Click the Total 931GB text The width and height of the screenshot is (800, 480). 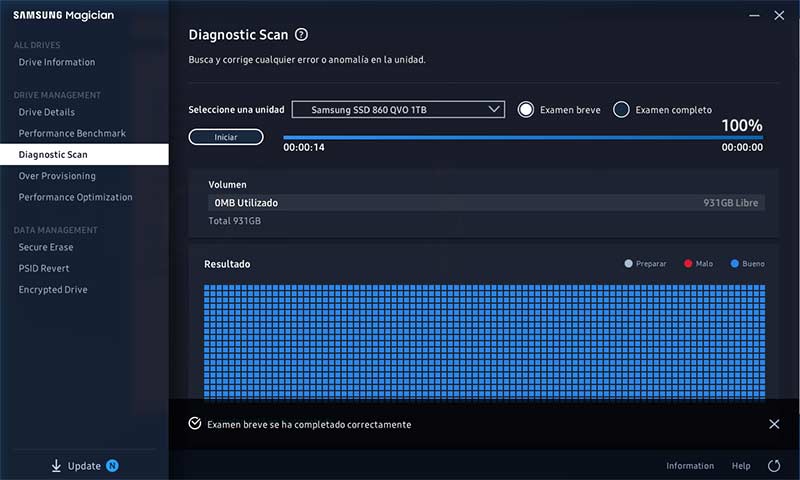point(235,221)
